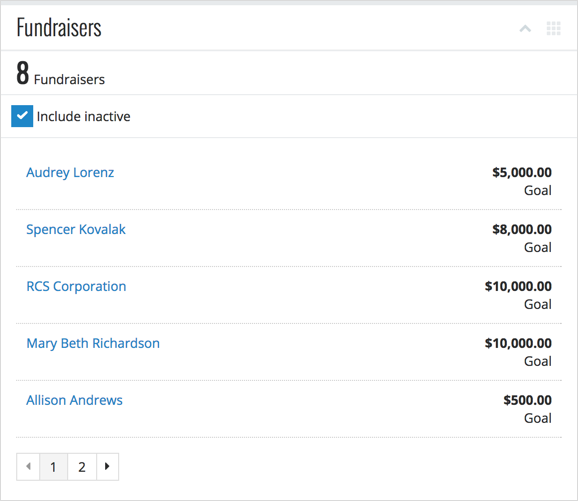Uncheck the Include inactive checkbox
This screenshot has width=578, height=501.
point(22,116)
